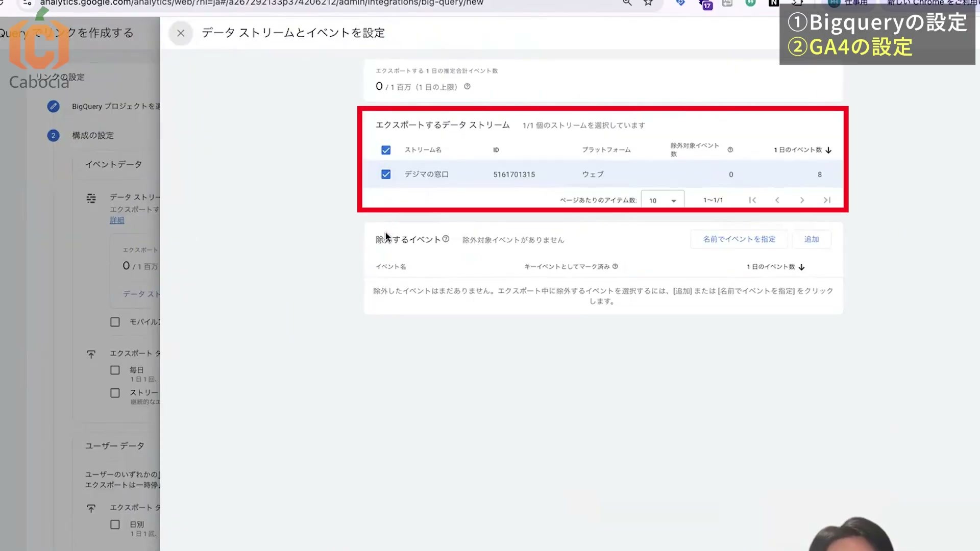Click the ストリーム名 column header
980x551 pixels.
pos(423,150)
